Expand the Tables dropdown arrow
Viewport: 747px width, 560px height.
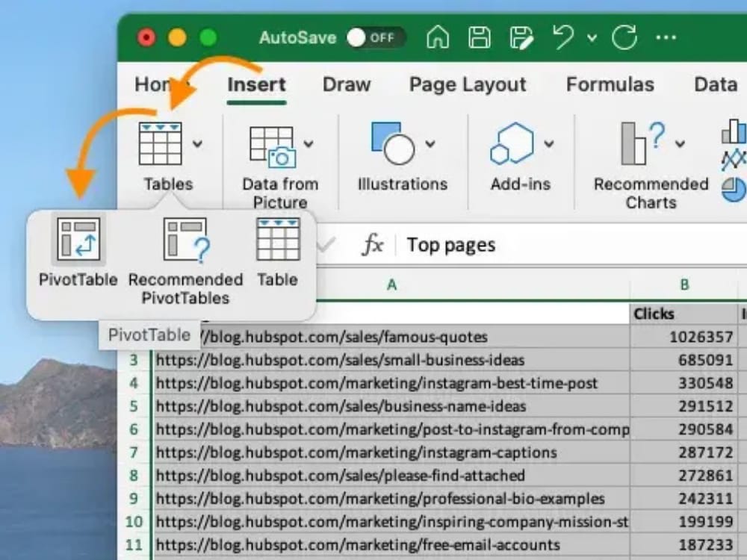197,143
